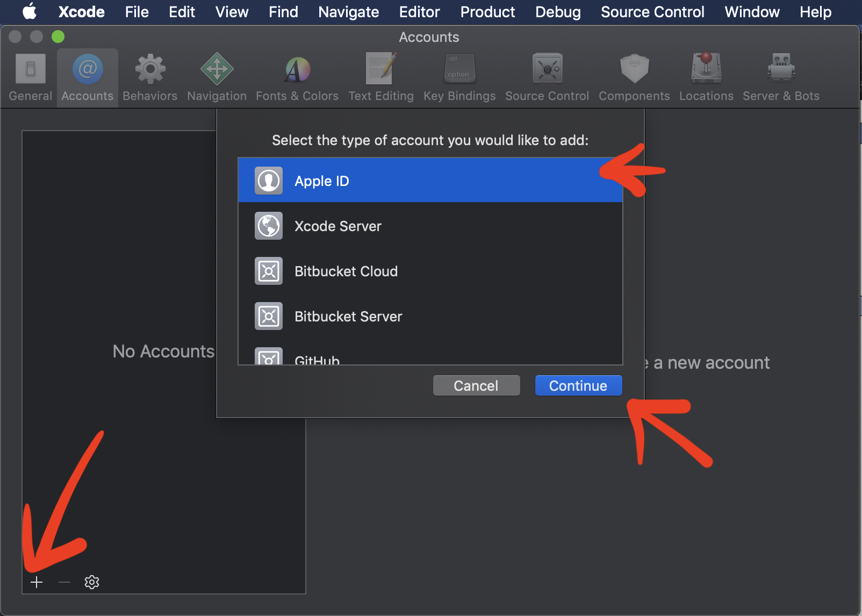Open the Product menu
The height and width of the screenshot is (616, 862).
pos(488,12)
